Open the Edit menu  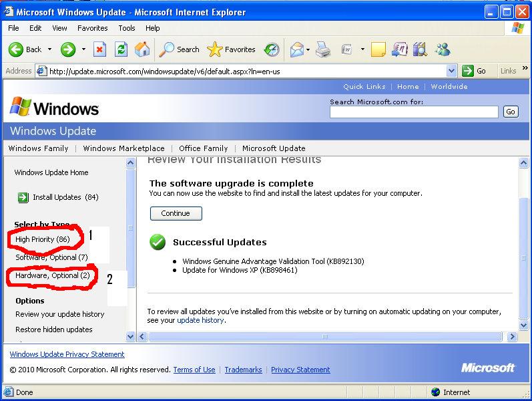pyautogui.click(x=35, y=28)
